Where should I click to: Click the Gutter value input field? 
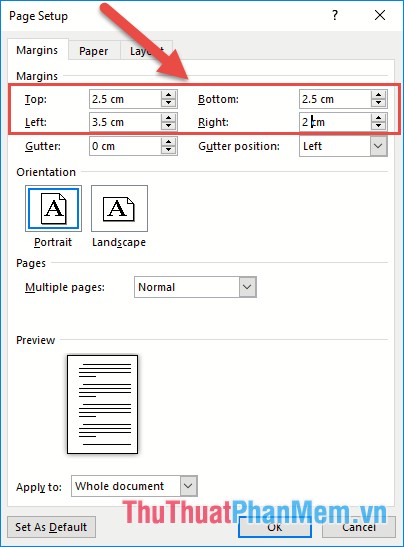[125, 146]
